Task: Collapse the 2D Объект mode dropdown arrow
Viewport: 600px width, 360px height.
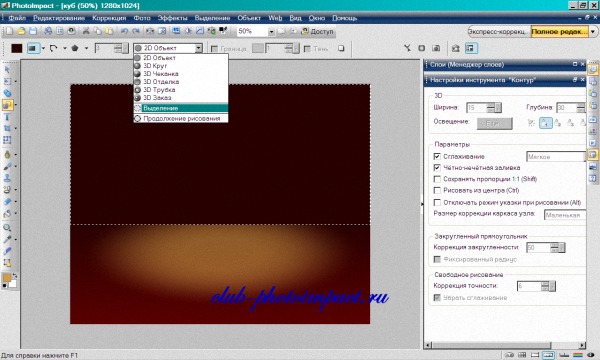Action: (x=199, y=48)
